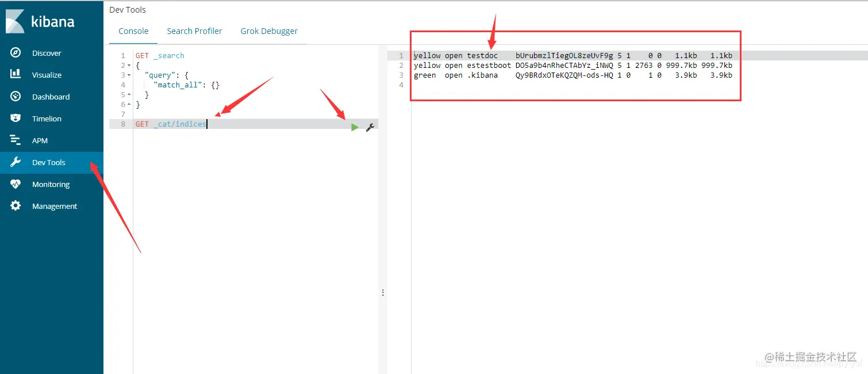Screen dimensions: 868x374
Task: Go to APM page
Action: 40,140
